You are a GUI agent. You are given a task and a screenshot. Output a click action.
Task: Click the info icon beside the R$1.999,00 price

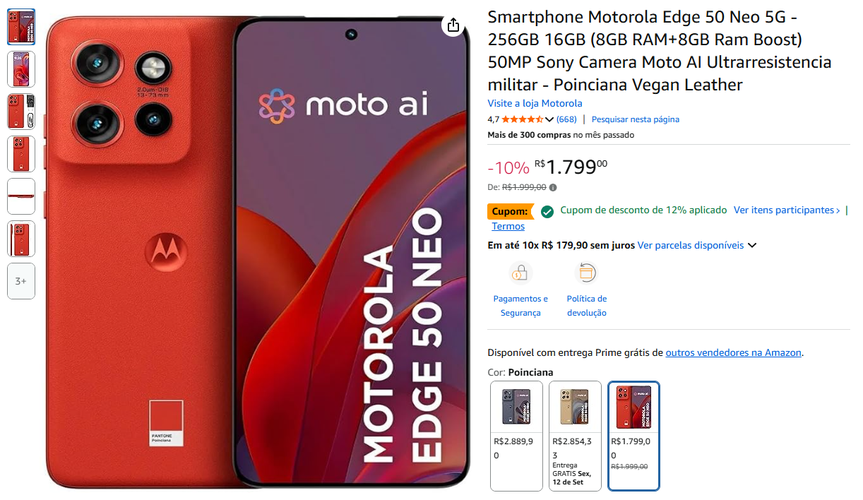click(553, 187)
